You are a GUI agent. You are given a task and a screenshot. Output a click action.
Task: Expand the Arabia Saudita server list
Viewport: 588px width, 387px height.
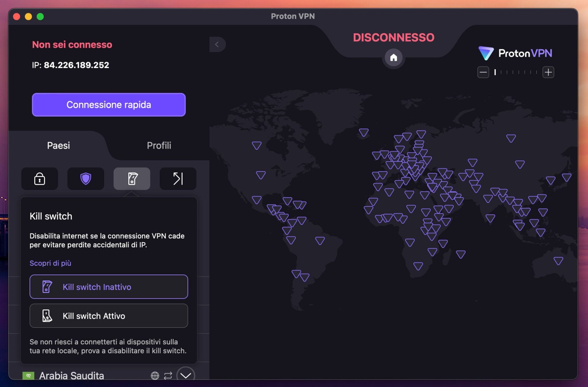coord(186,375)
